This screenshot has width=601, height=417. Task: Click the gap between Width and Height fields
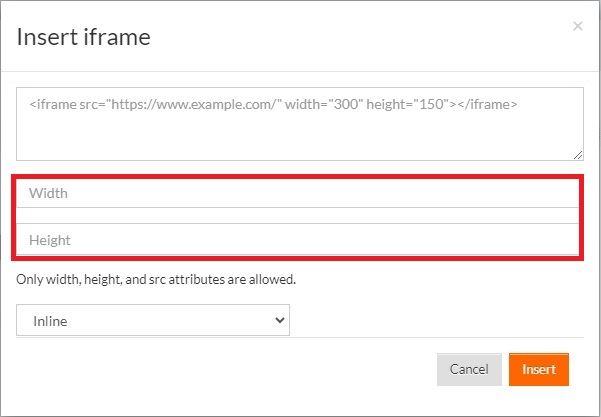pos(297,216)
